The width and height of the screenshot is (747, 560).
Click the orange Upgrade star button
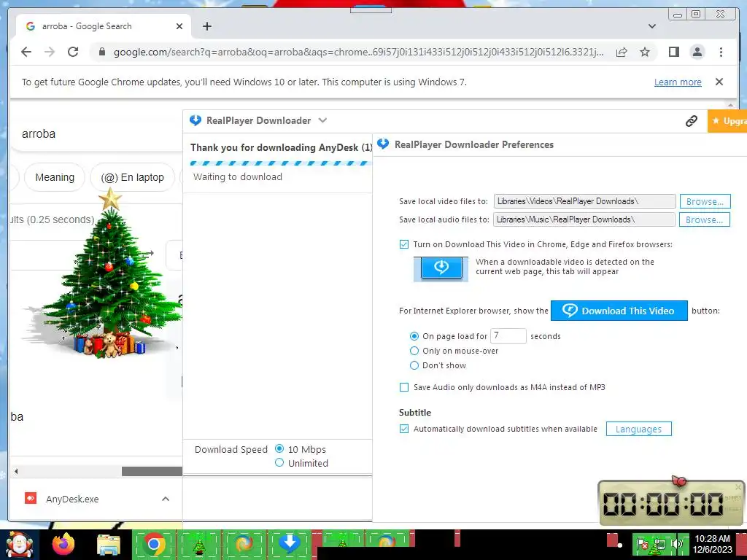point(727,121)
